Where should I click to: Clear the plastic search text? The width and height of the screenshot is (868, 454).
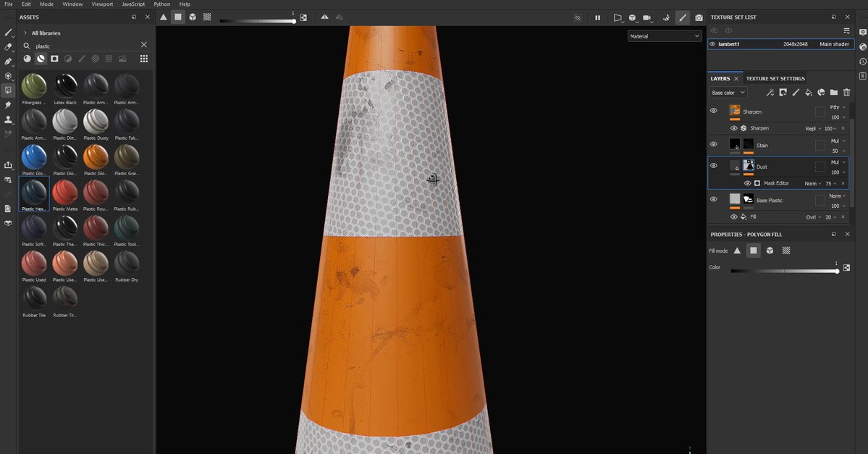point(144,45)
